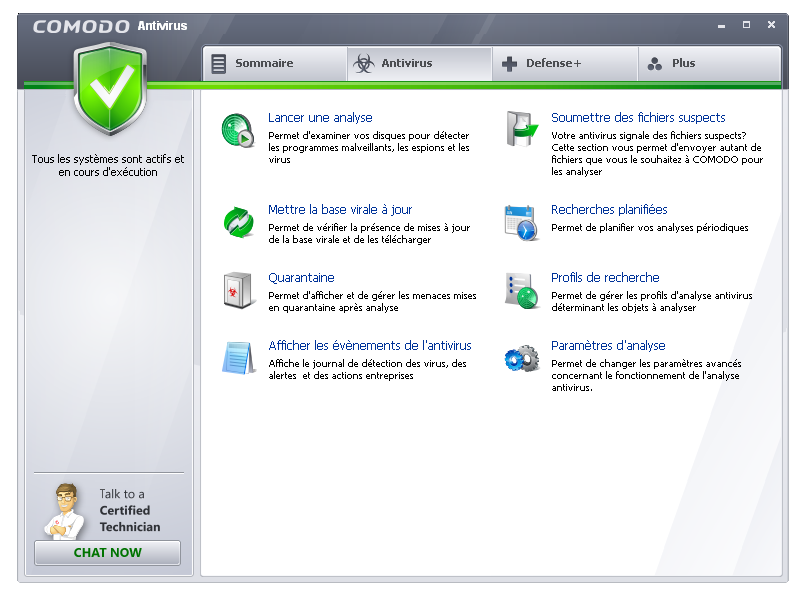
Task: Maximize the COMODO Antivirus window
Action: click(746, 25)
